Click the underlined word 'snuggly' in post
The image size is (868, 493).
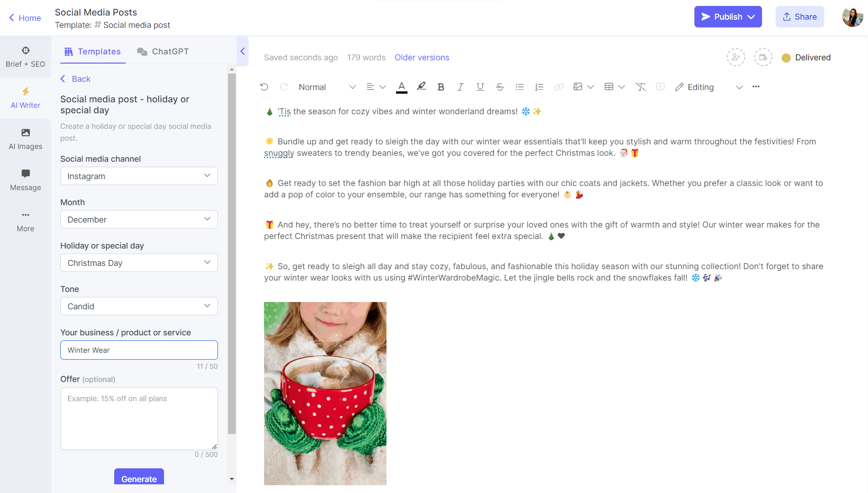279,153
